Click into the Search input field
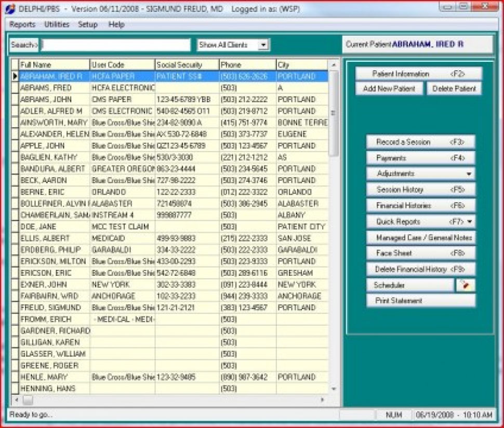 click(x=115, y=45)
